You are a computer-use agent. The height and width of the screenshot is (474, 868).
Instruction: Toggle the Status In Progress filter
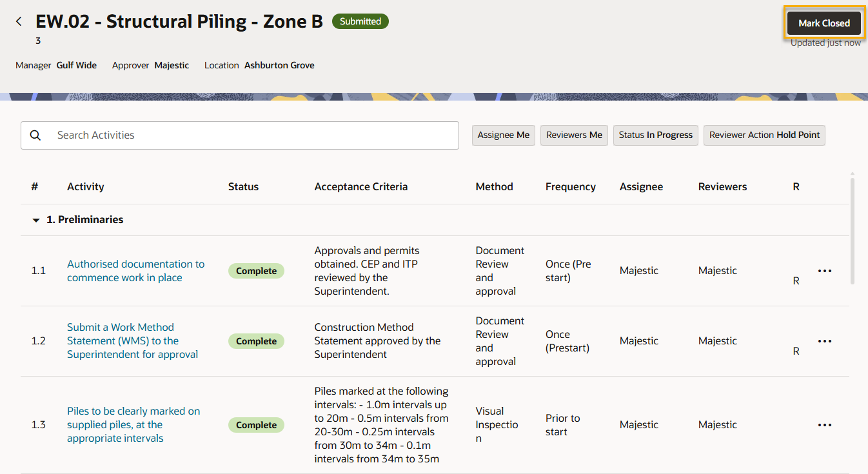point(655,135)
